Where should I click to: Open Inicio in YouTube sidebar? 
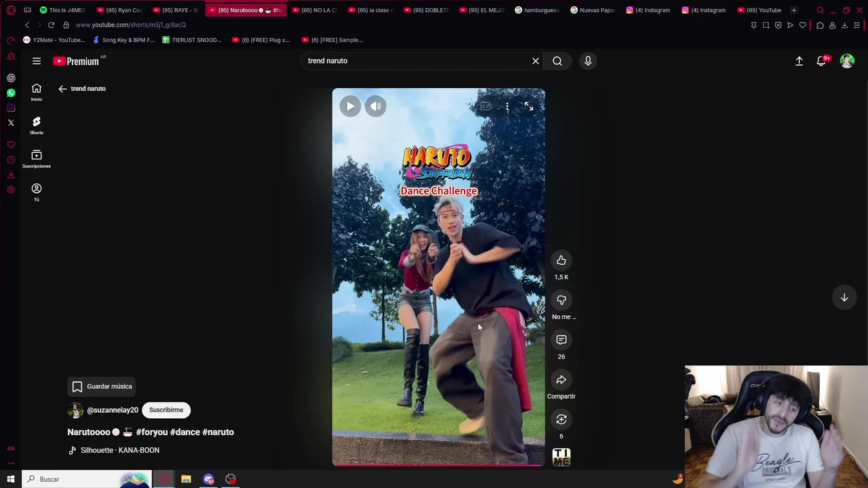[37, 93]
